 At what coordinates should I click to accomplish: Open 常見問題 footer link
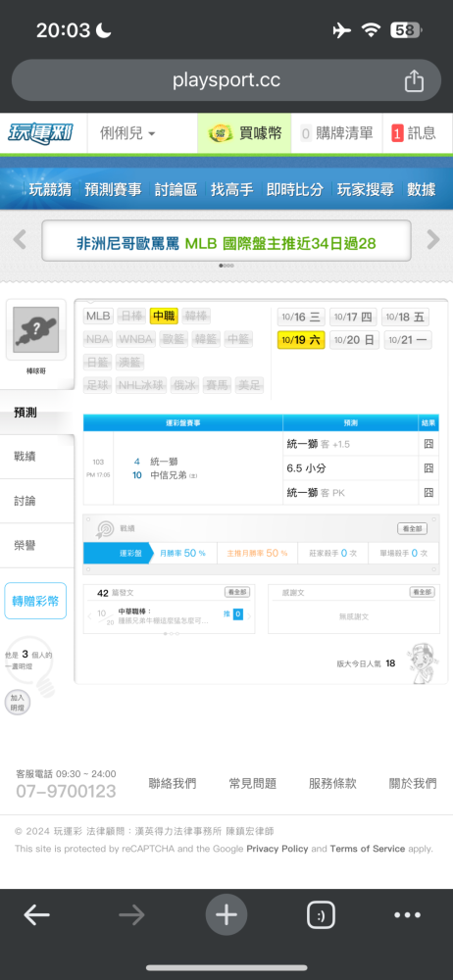point(253,784)
